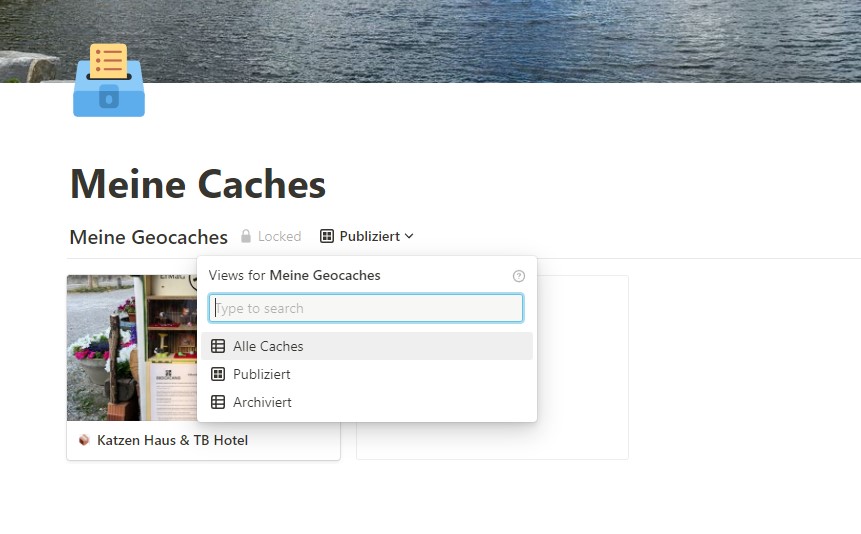Click the lock icon beside Locked
Screen dimensions: 861x534
coord(245,237)
